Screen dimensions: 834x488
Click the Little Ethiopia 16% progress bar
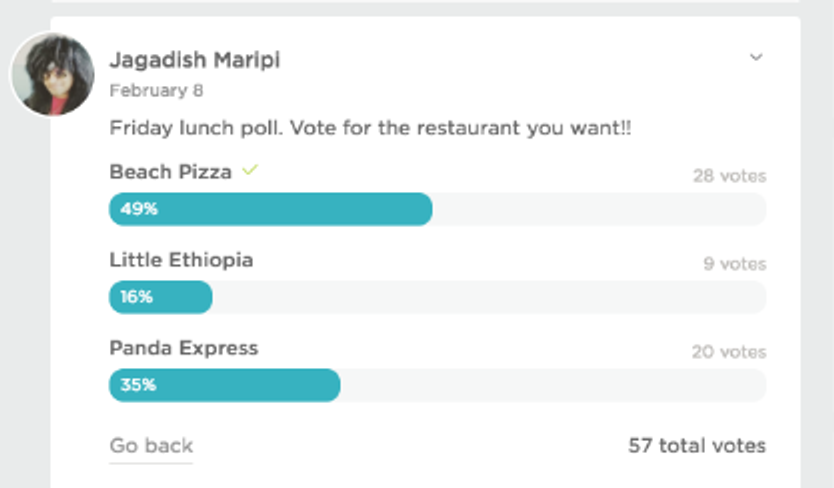pos(438,297)
